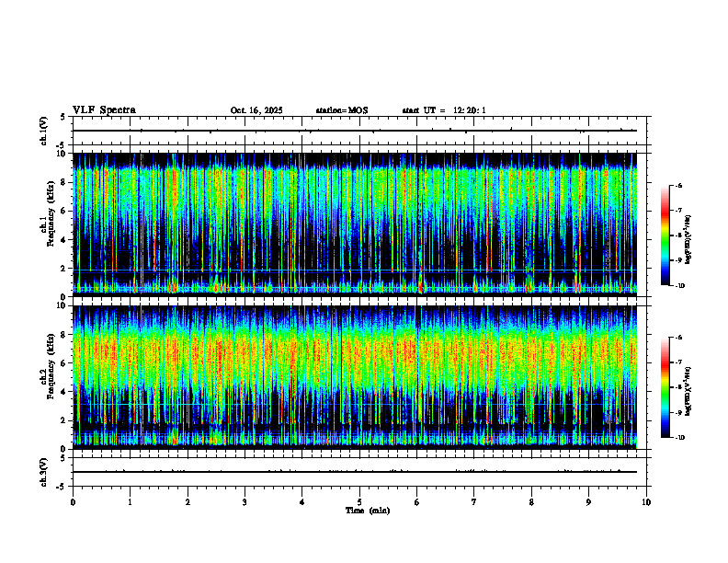Click the time axis tick label "2"
The width and height of the screenshot is (728, 563).
[x=188, y=502]
